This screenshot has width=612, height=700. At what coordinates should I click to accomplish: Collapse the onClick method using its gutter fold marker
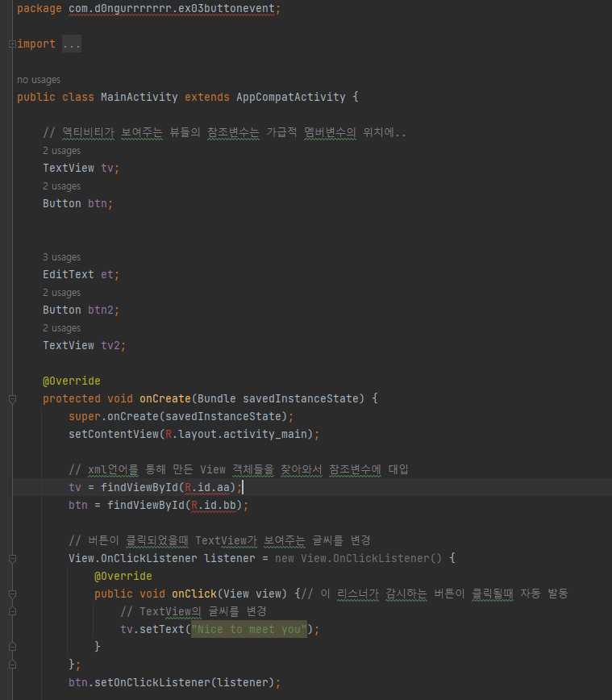[13, 594]
